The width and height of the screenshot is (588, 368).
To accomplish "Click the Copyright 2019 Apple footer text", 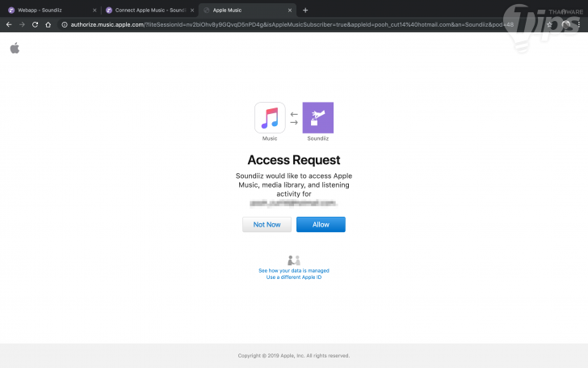I will click(x=294, y=356).
